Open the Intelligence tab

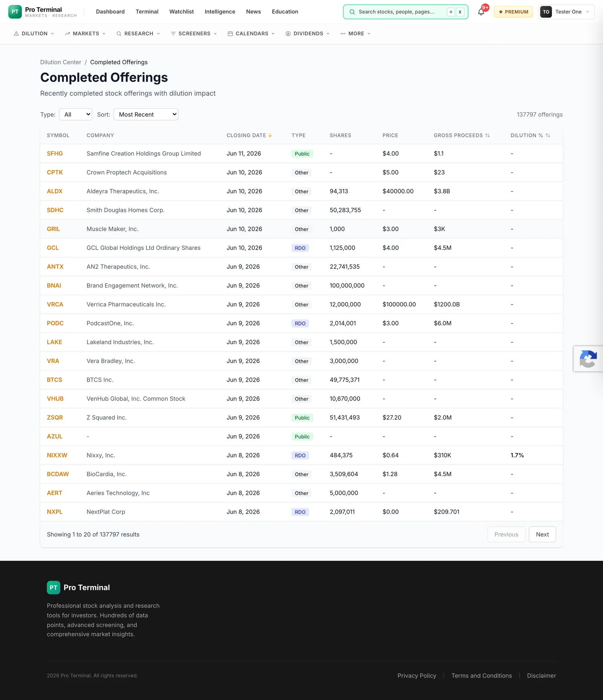coord(220,12)
